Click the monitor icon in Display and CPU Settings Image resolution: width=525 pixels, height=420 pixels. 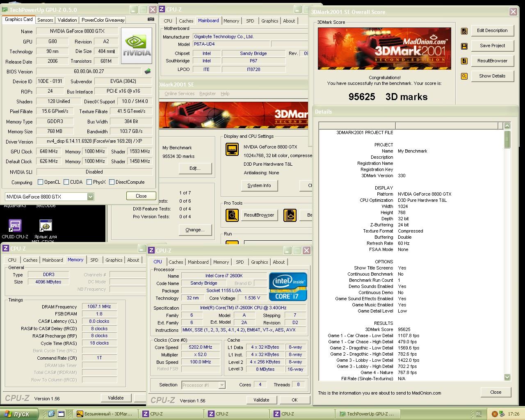pos(232,149)
